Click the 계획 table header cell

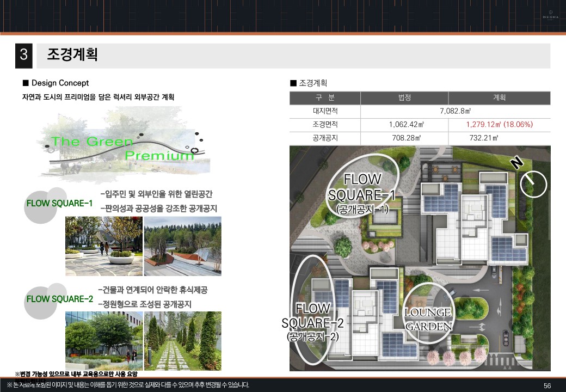click(x=499, y=98)
